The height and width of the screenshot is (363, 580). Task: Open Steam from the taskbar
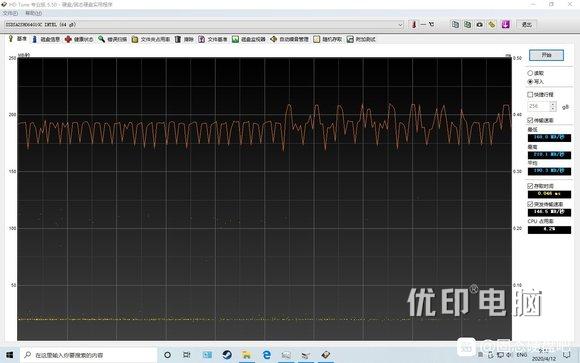pyautogui.click(x=227, y=355)
